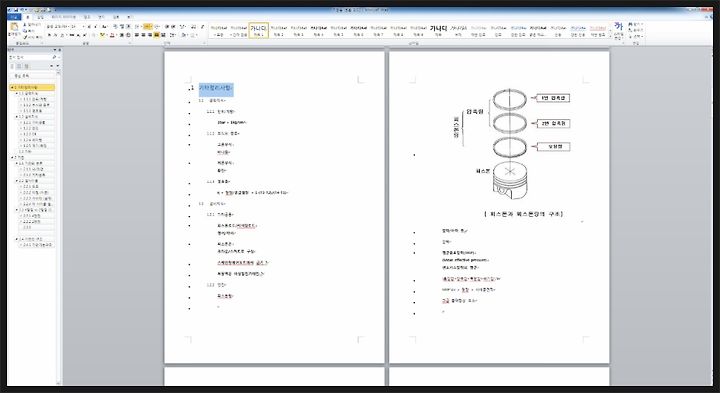Click the bracketed caption under the piston image
720x393 pixels.
(523, 214)
